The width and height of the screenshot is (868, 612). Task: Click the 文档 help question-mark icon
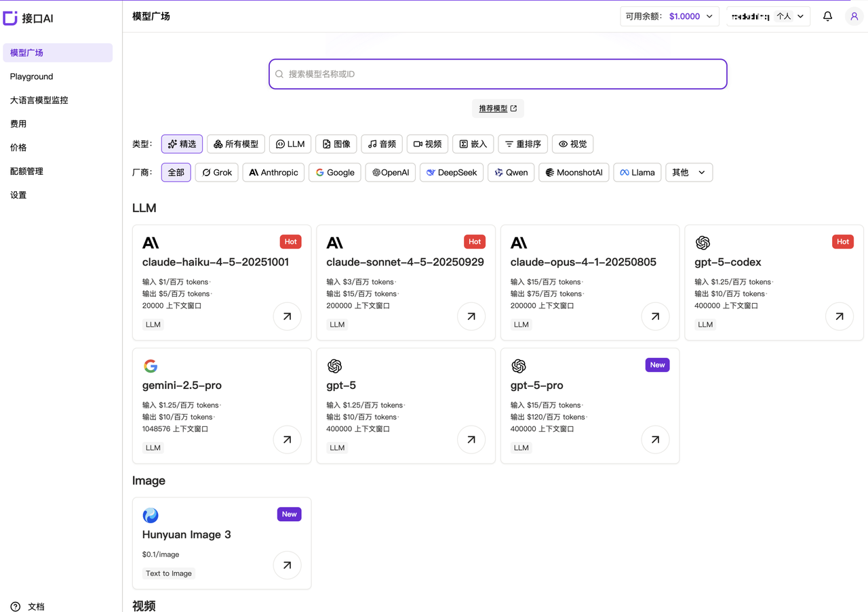[16, 607]
